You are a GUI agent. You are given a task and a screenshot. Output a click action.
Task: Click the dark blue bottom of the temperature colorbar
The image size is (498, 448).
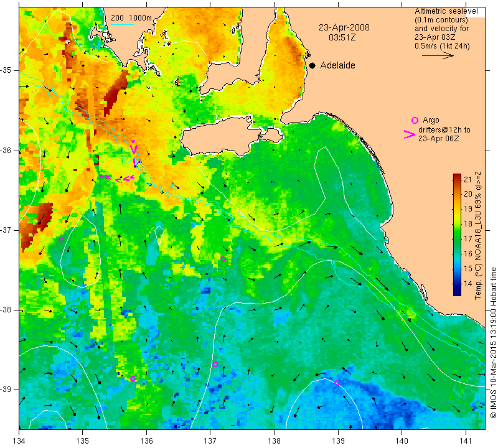457,292
